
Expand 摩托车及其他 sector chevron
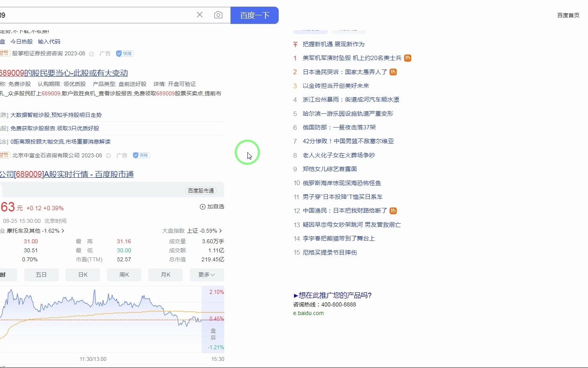click(x=63, y=231)
